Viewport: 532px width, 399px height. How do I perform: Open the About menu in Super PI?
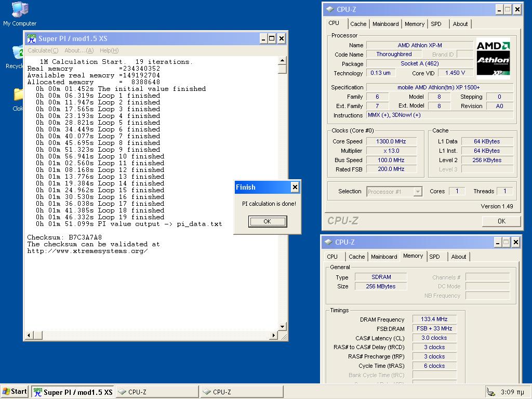click(x=79, y=50)
